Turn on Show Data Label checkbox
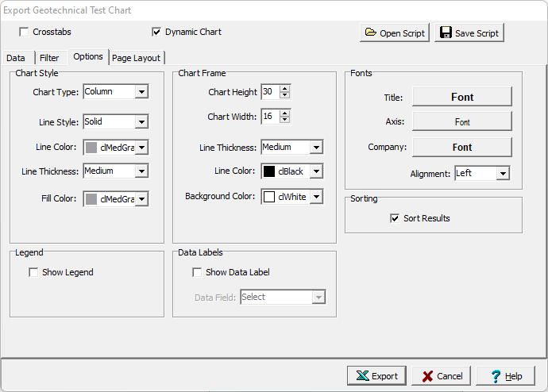Screen dimensions: 548x392 point(197,272)
